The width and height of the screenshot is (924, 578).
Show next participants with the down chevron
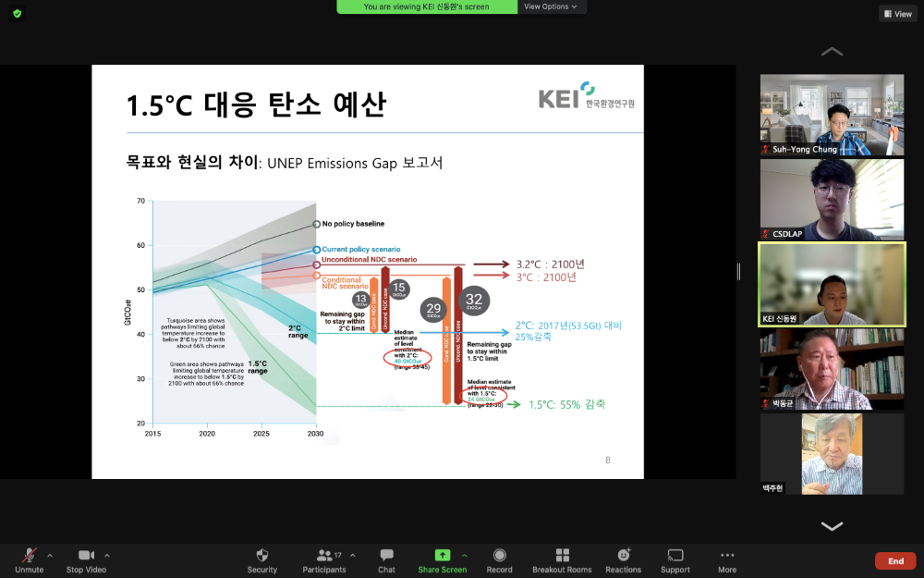(x=833, y=526)
